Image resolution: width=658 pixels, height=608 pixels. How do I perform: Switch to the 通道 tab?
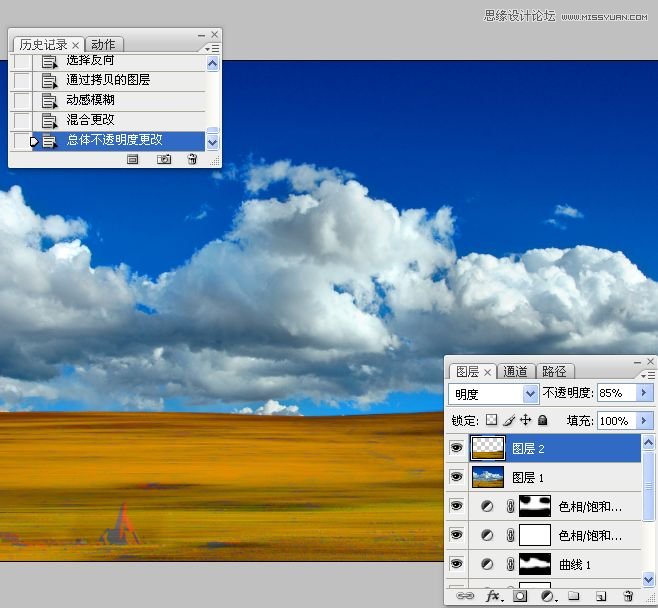[515, 371]
